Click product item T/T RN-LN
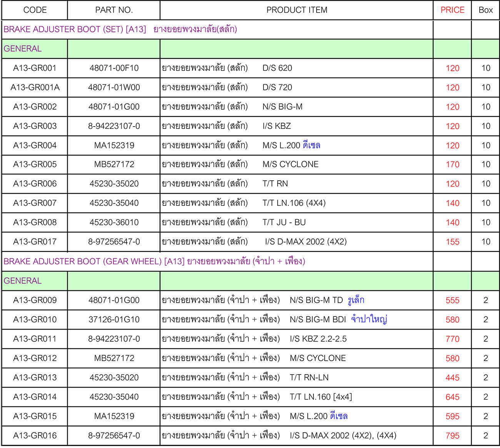The width and height of the screenshot is (500, 448). click(x=309, y=377)
